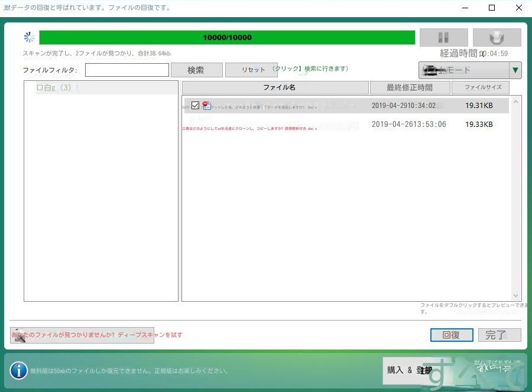Sort by 最終修正時間 column header
Screen dimensions: 532x392
coord(410,87)
